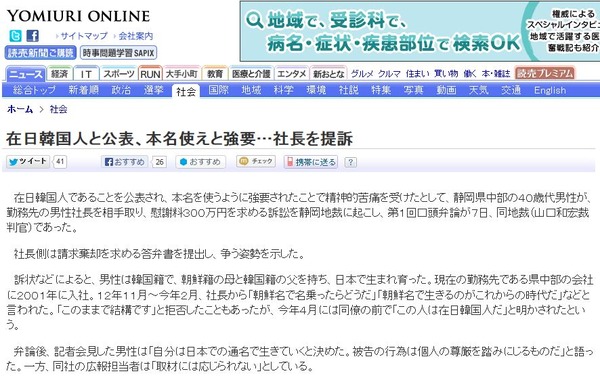Viewport: 600px width, 380px height.
Task: Click the YOMIURI ONLINE logo
Action: click(78, 16)
